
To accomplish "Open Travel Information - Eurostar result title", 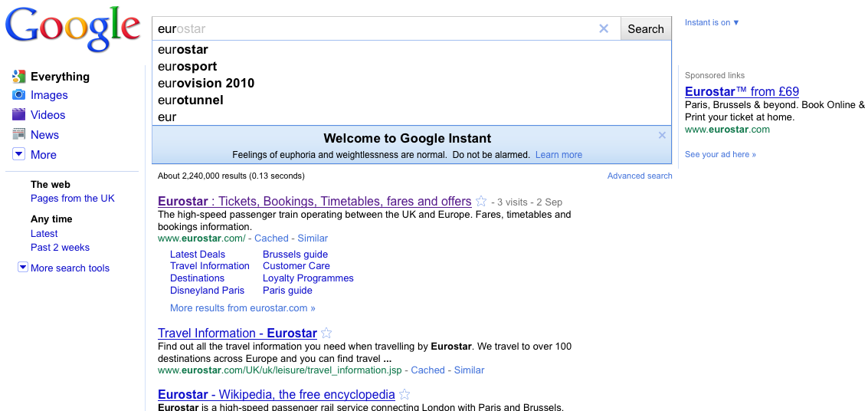I will pos(237,333).
